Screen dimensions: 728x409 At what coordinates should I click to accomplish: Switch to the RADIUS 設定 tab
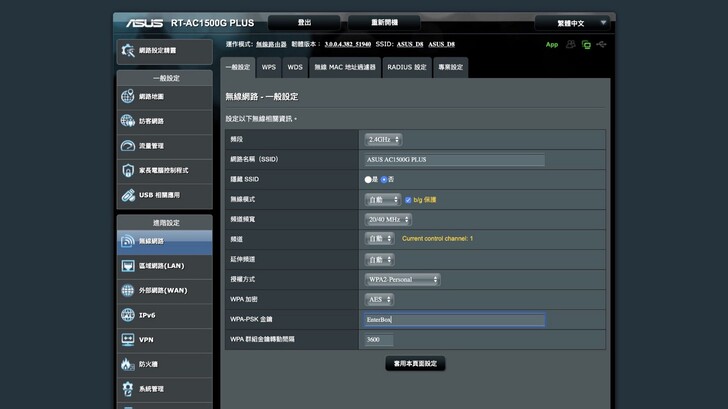(406, 67)
